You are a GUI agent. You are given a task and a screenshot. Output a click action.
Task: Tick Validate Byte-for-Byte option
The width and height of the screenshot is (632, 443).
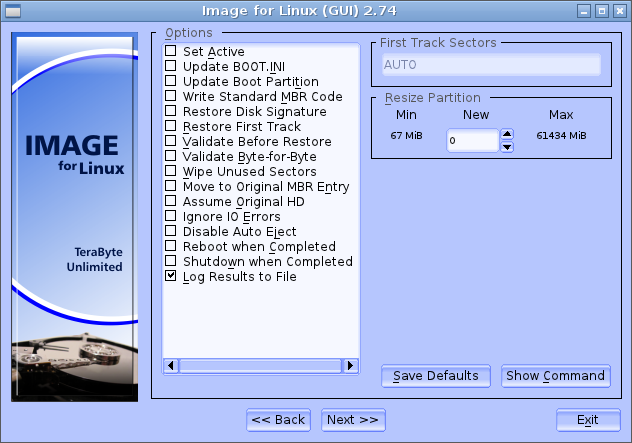point(170,156)
